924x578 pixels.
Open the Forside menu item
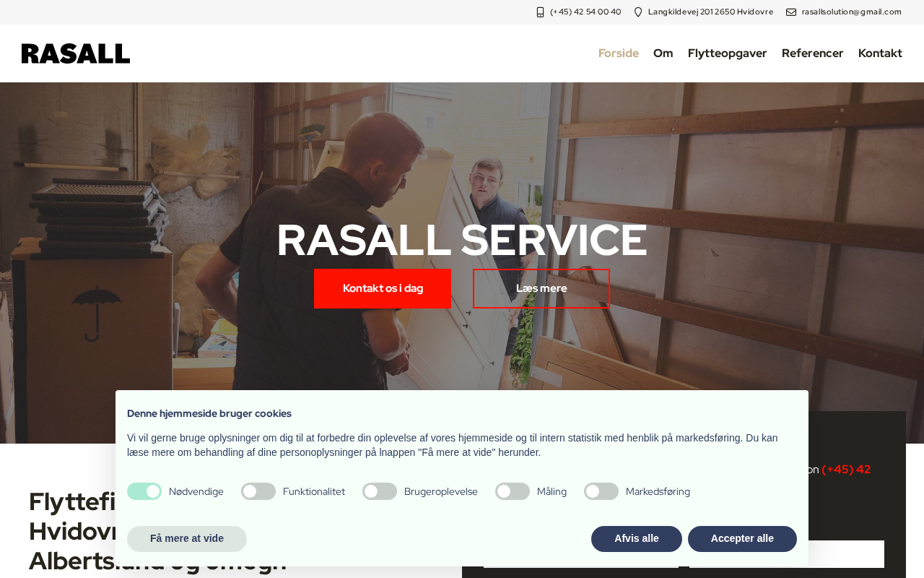[619, 53]
